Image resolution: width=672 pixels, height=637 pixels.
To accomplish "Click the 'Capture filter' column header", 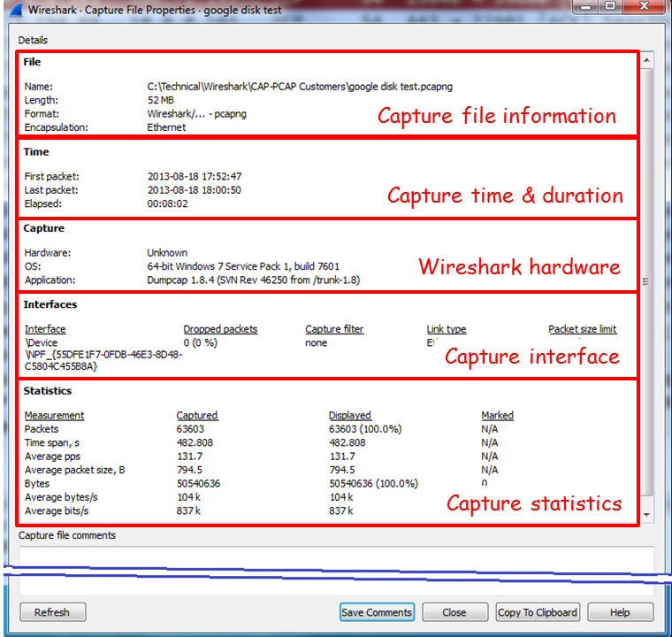I will pos(334,329).
